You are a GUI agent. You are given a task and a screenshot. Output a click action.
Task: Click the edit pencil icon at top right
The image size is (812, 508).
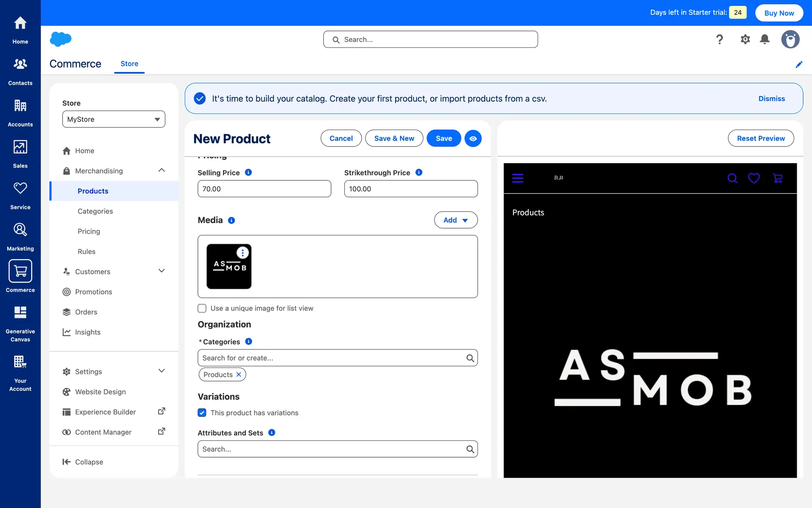(x=799, y=64)
